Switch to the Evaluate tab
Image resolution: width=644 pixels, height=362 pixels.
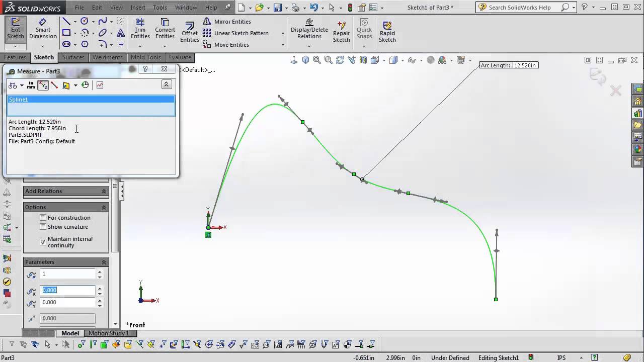coord(180,57)
